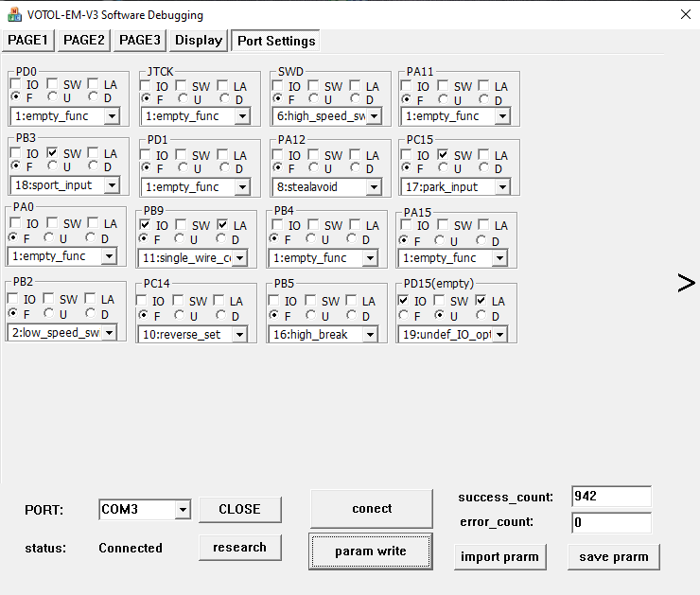Click the CLOSE port button
Image resolution: width=700 pixels, height=595 pixels.
(239, 509)
